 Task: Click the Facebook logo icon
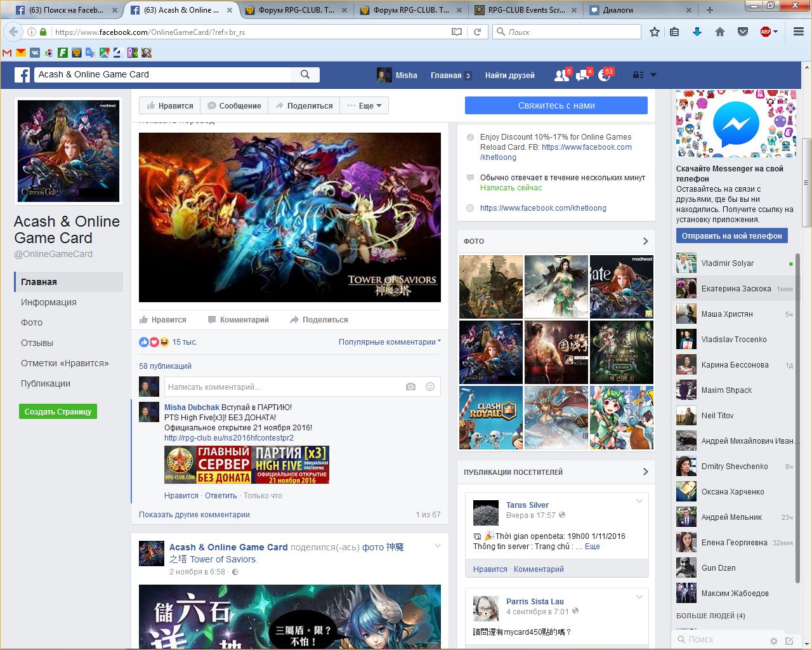click(22, 75)
